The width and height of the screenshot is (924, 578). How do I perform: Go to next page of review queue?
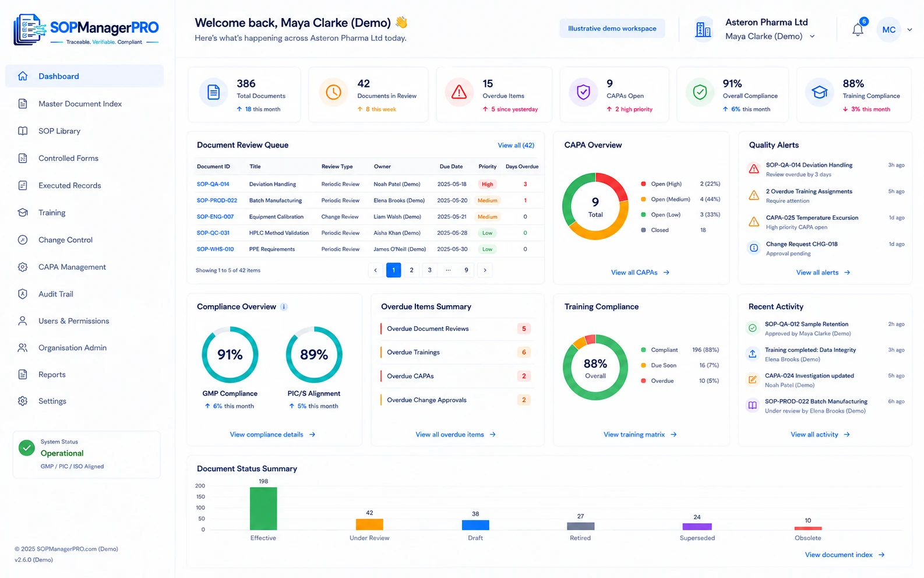[x=485, y=270]
